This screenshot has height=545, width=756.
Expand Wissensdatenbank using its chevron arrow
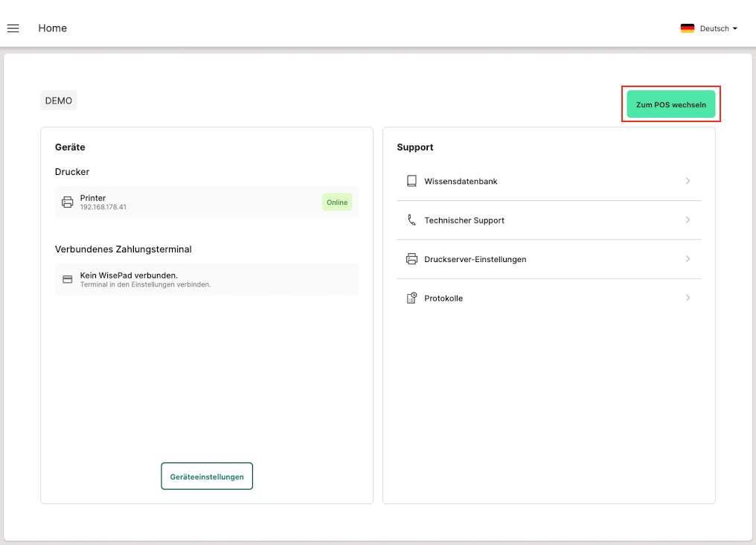688,181
